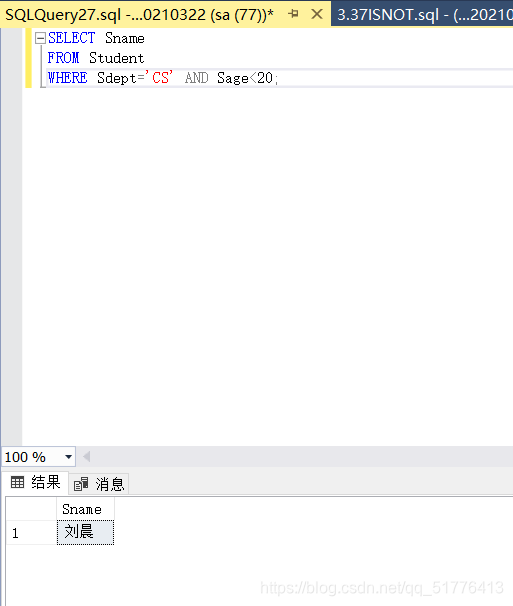The image size is (513, 606).
Task: Click the Student table name
Action: coord(116,58)
